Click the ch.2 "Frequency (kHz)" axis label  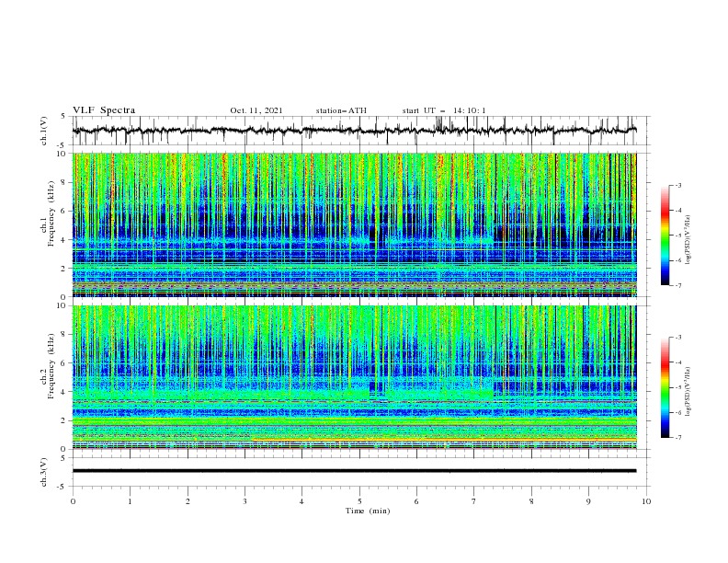tap(51, 365)
